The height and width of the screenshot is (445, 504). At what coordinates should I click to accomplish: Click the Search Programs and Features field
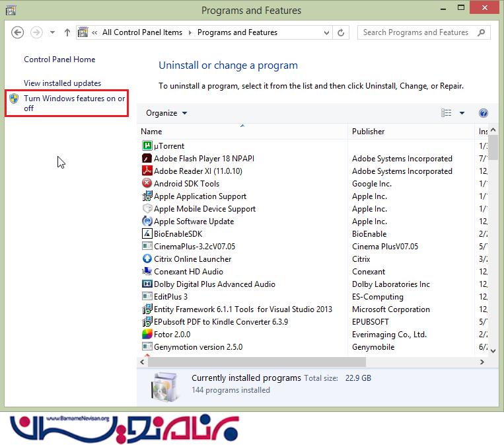416,32
